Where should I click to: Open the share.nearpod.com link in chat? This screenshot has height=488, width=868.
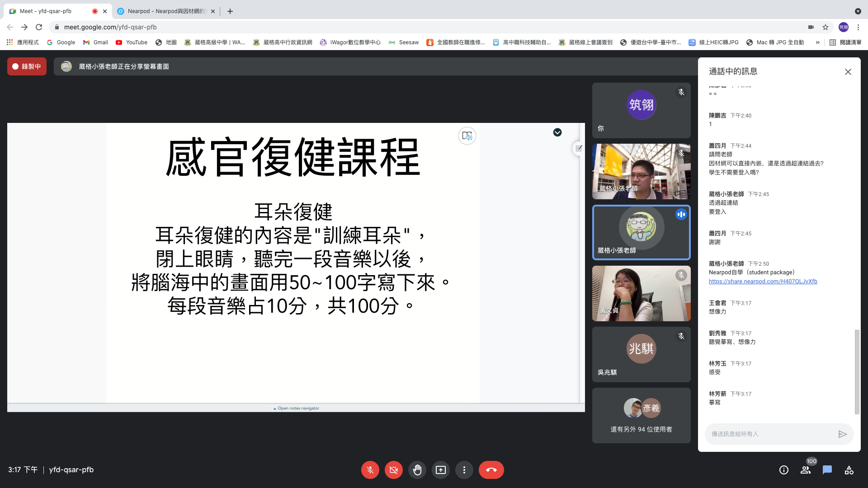click(763, 282)
